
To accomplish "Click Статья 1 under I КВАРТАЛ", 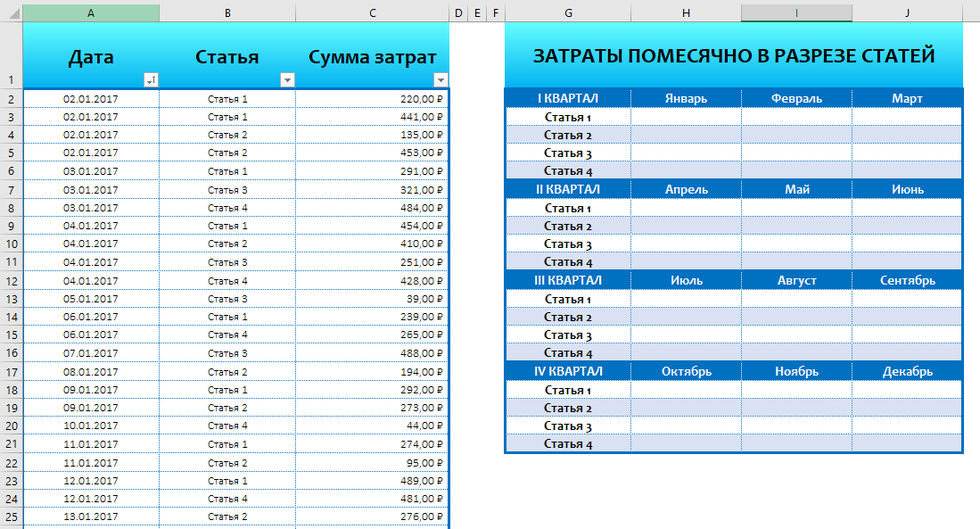I will click(x=568, y=116).
